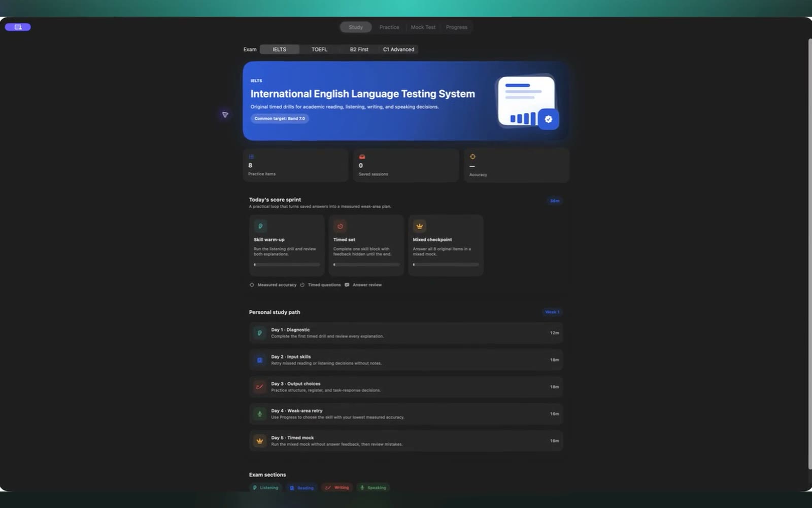
Task: Click the crown icon on Day 5 Timed mock
Action: (259, 440)
